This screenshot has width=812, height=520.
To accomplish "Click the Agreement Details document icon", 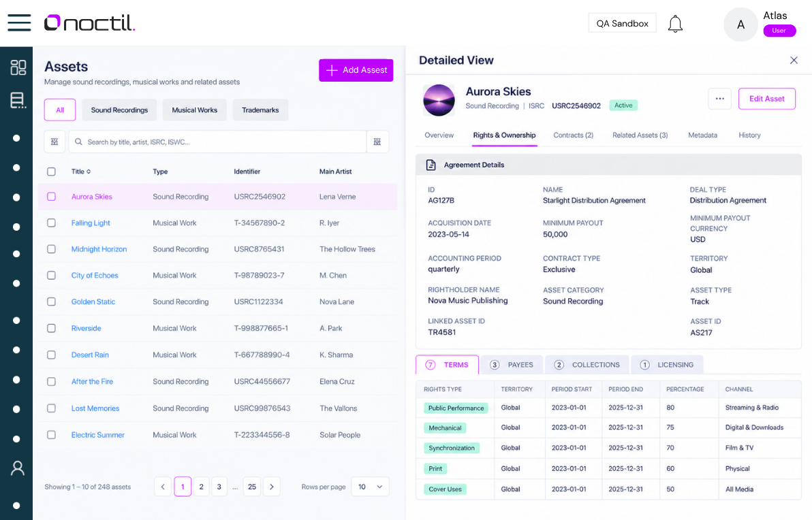I will click(x=431, y=165).
